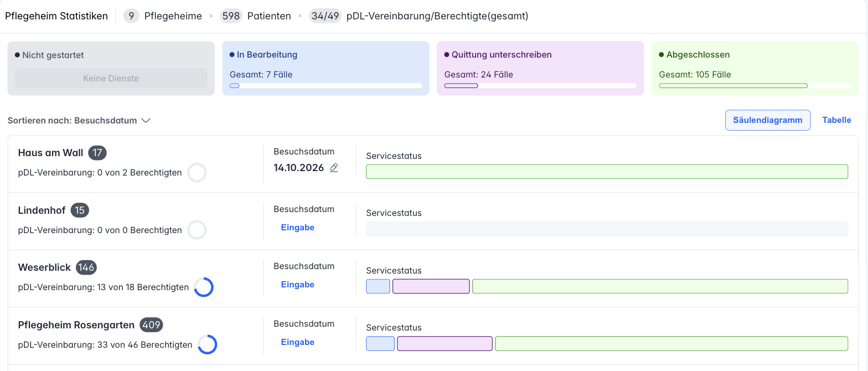Screen dimensions: 868x371
Task: Click Weserblick blue status segment
Action: click(x=378, y=286)
